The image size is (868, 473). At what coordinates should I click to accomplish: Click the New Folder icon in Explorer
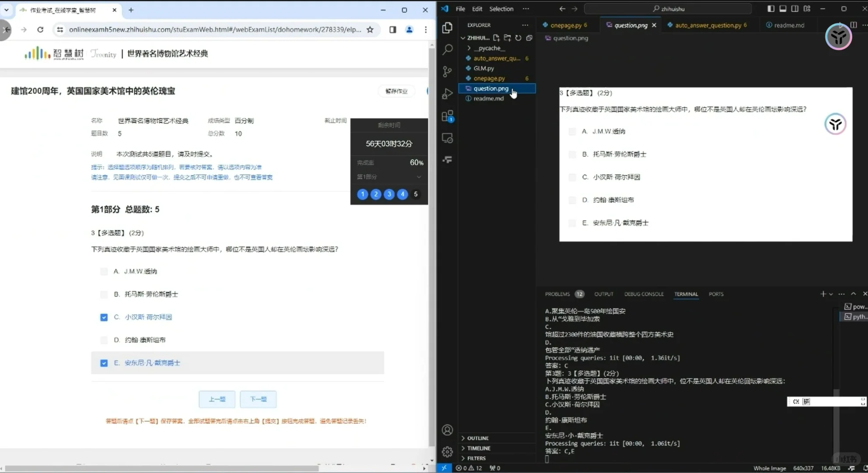tap(507, 38)
